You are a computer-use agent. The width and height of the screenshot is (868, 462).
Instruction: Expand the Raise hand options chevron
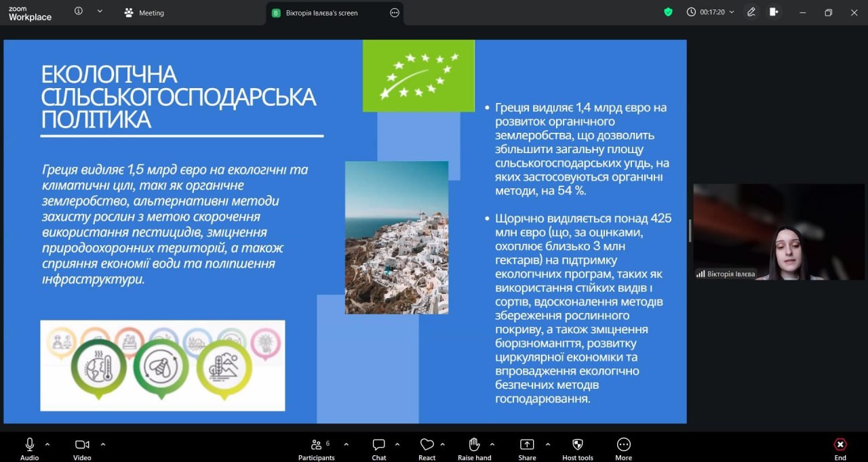[x=492, y=444]
